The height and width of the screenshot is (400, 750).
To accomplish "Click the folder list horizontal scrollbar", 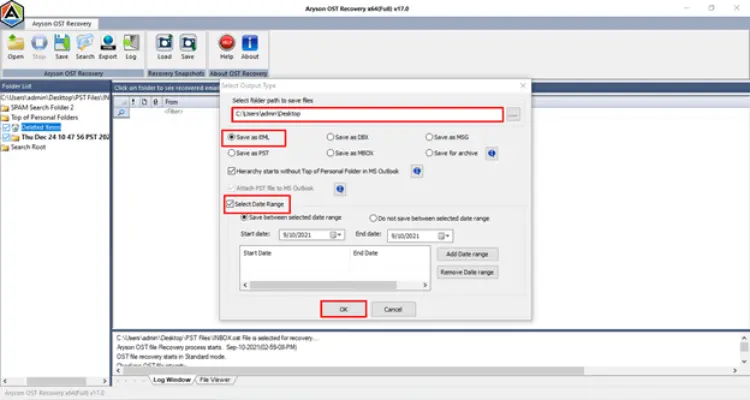I will point(56,381).
